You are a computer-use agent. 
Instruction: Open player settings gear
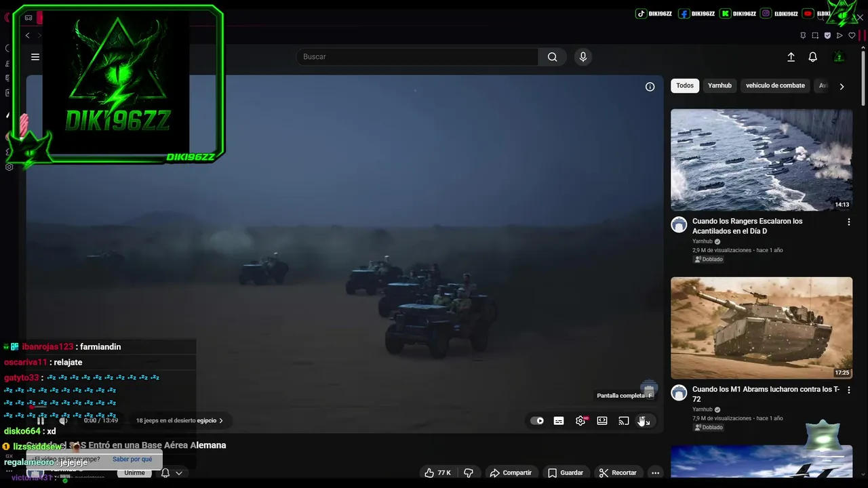point(580,421)
